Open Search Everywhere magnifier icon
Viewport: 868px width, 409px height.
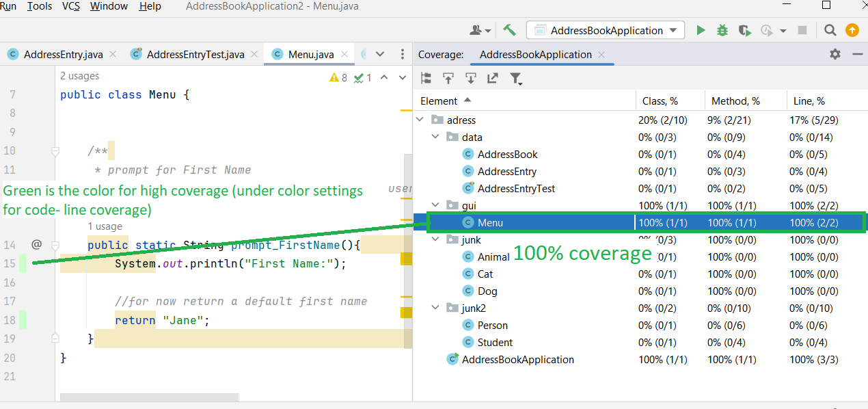[x=830, y=30]
